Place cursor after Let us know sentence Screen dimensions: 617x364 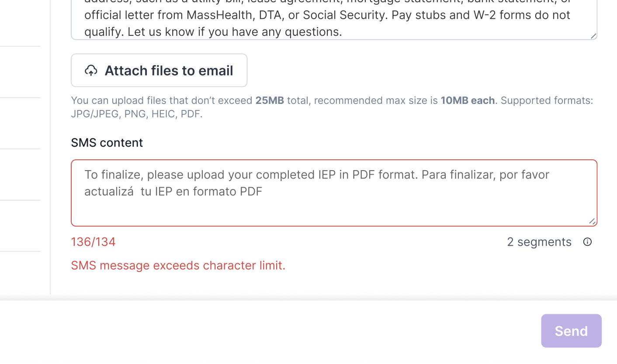click(x=343, y=31)
